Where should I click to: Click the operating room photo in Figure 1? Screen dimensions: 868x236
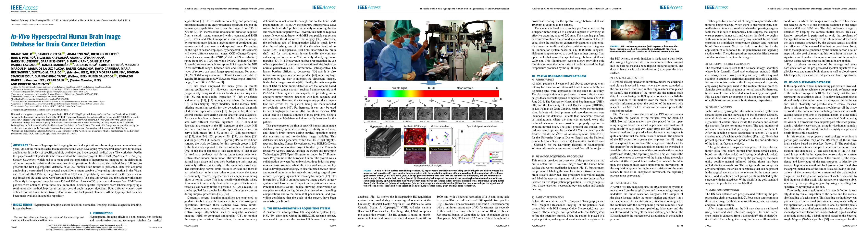point(433,51)
